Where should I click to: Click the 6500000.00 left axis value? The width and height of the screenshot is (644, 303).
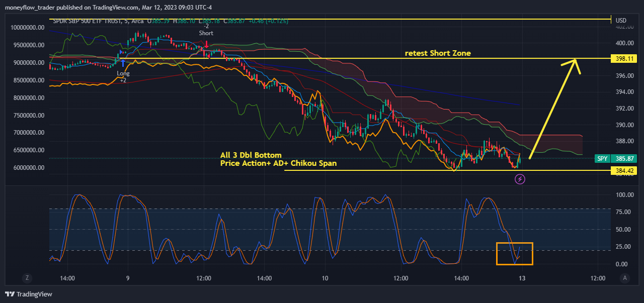point(30,150)
